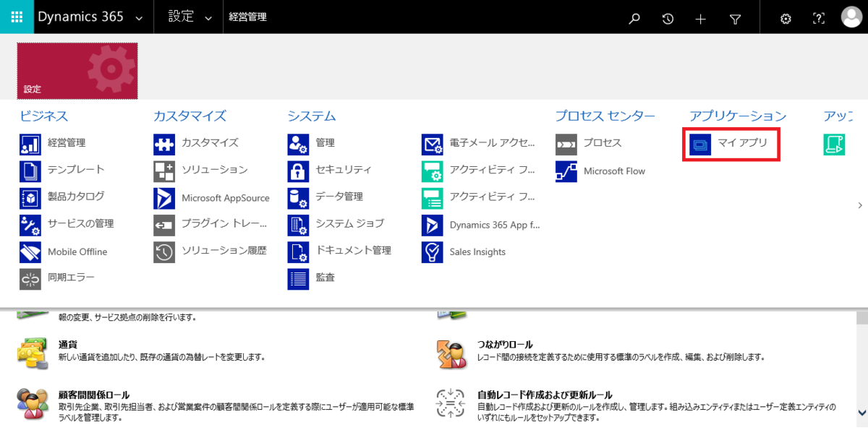Screen dimensions: 868x430
Task: Open マイ アプリ link
Action: [743, 143]
